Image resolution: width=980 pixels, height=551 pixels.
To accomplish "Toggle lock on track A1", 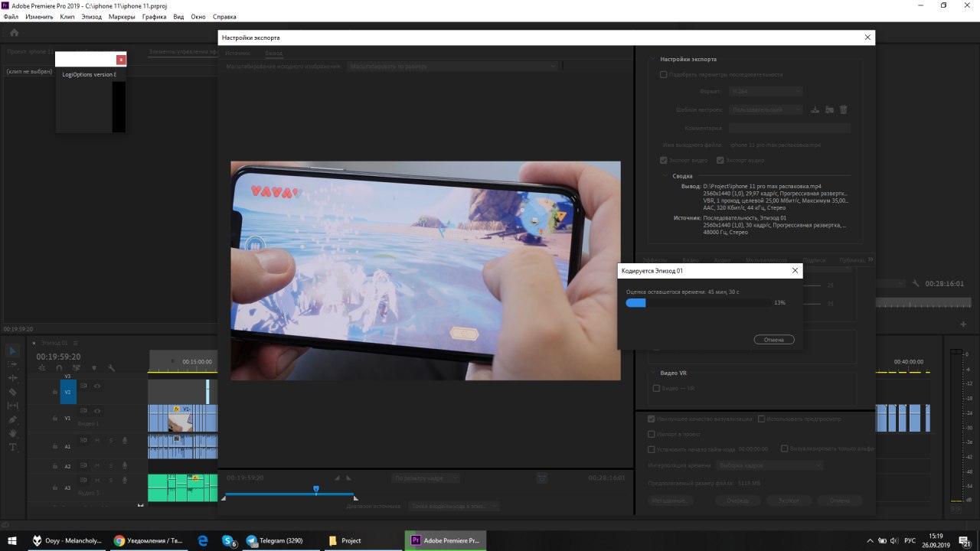I will [54, 446].
